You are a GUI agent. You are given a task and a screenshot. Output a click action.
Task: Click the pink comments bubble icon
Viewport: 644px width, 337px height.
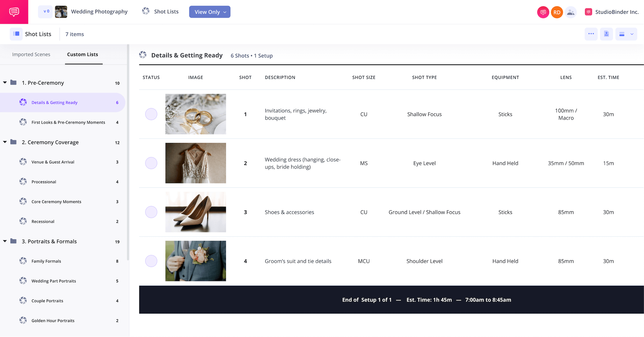(543, 12)
